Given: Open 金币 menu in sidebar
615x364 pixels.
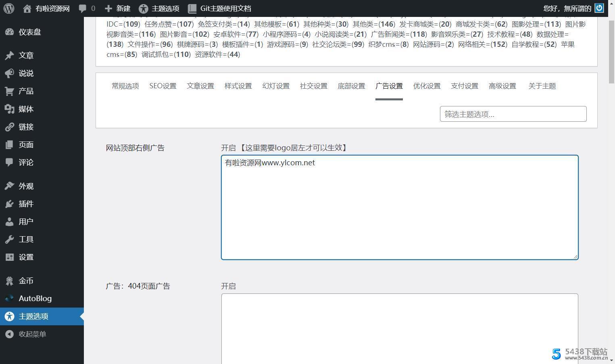Looking at the screenshot, I should [26, 281].
